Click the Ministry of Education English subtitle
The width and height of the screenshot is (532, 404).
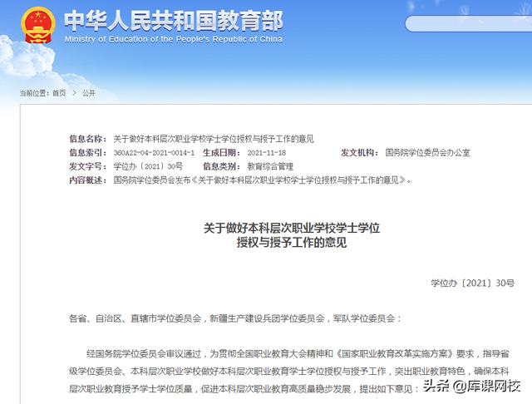click(174, 39)
